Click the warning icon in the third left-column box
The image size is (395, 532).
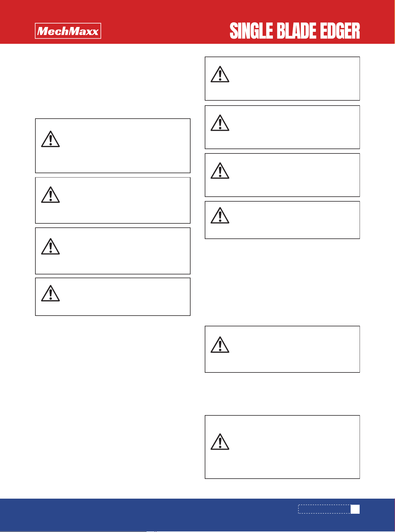coord(50,247)
